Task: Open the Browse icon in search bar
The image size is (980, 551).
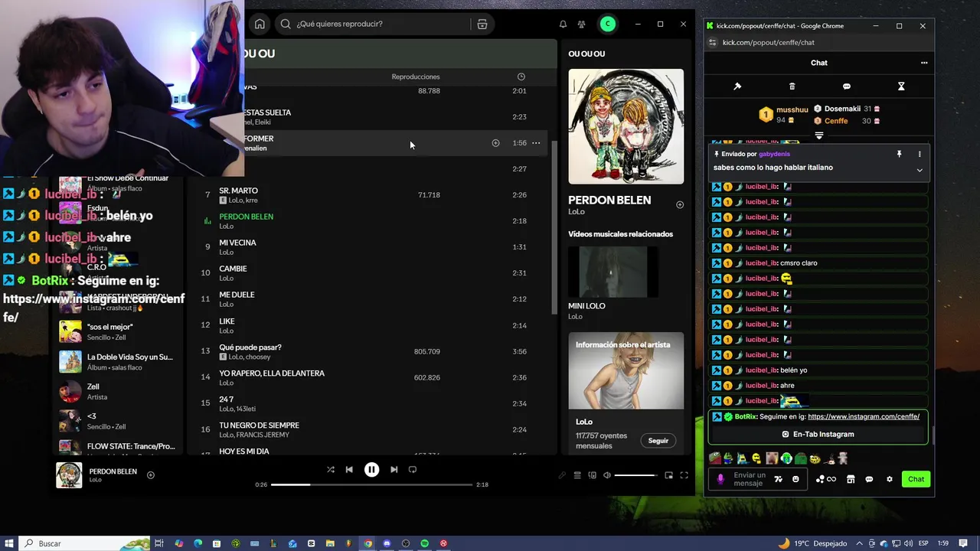Action: pyautogui.click(x=482, y=24)
